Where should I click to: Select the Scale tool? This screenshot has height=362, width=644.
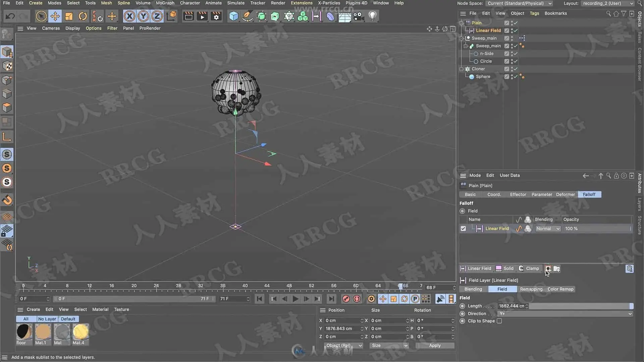[x=69, y=16]
